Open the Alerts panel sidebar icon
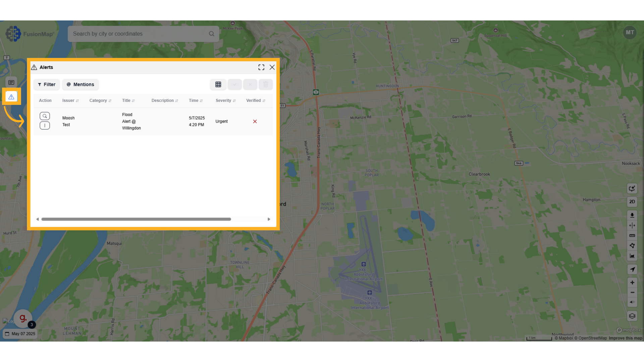The image size is (644, 362). [11, 97]
